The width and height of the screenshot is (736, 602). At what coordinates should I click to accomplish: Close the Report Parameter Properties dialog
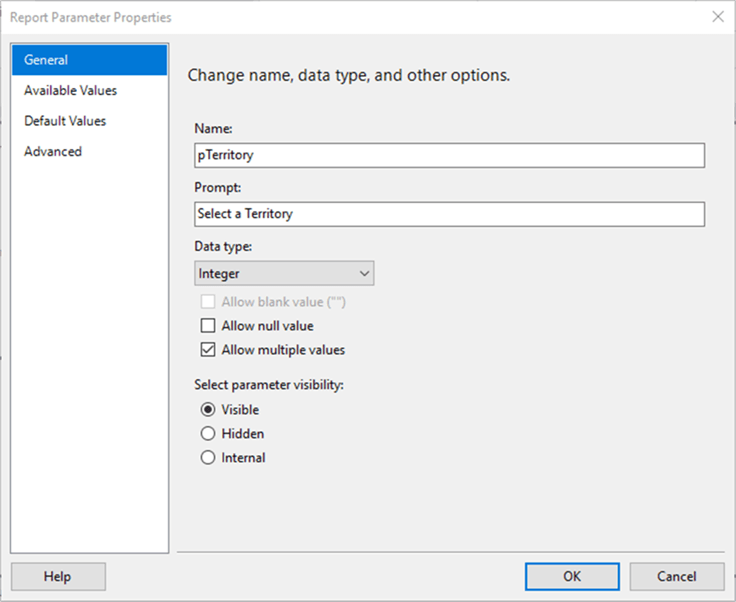pos(717,17)
